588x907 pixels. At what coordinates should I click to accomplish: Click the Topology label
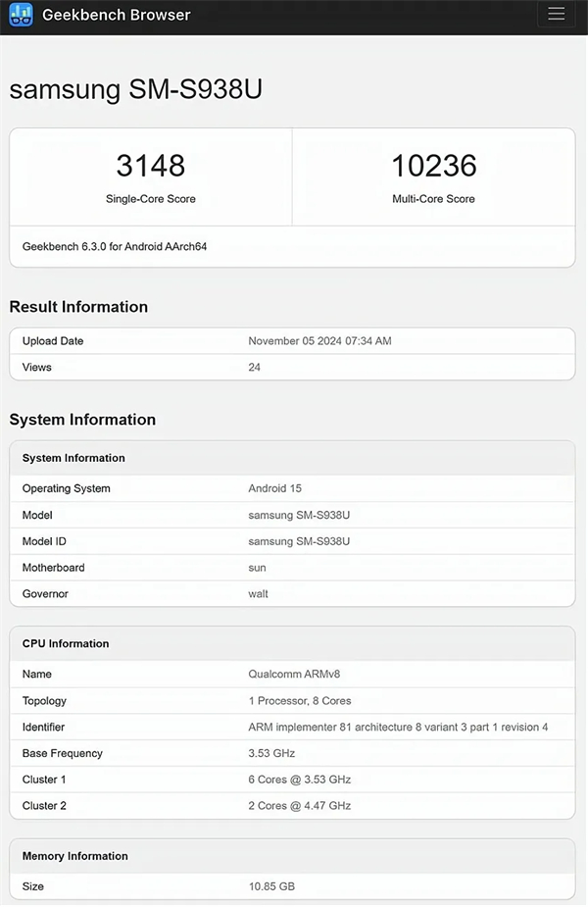click(44, 701)
